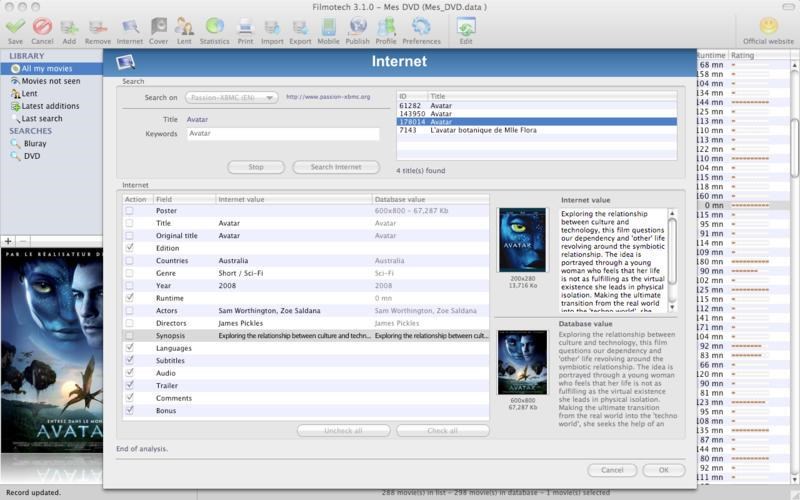Click the Edit toolbar icon
The image size is (800, 500).
pos(466,27)
